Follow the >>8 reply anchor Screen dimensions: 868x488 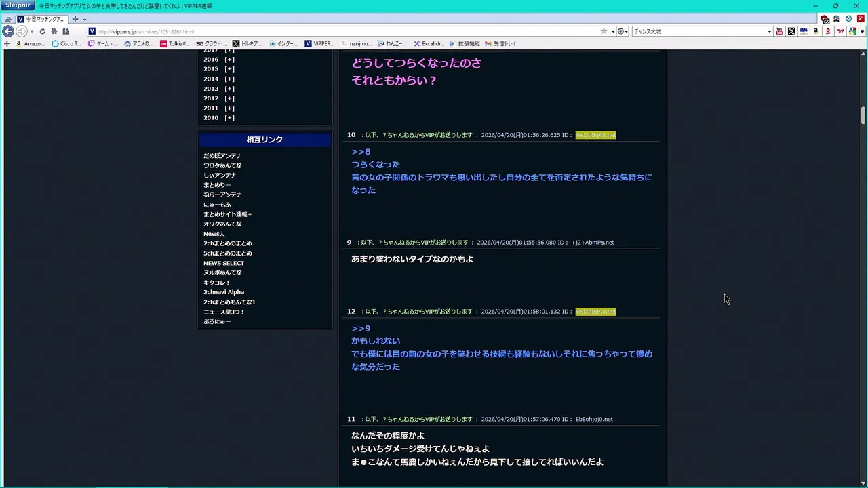(x=361, y=152)
